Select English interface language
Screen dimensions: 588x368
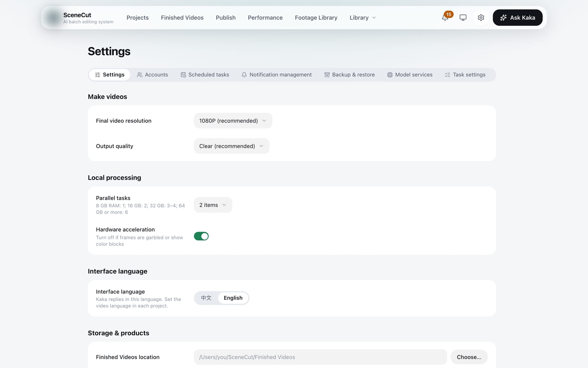[233, 298]
